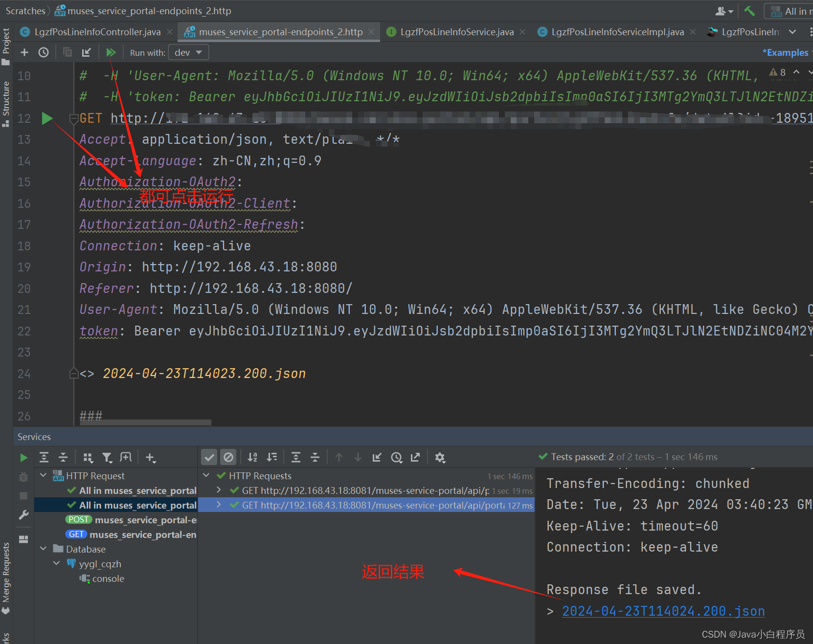Click the warnings count indicator 8
813x644 pixels.
tap(778, 72)
